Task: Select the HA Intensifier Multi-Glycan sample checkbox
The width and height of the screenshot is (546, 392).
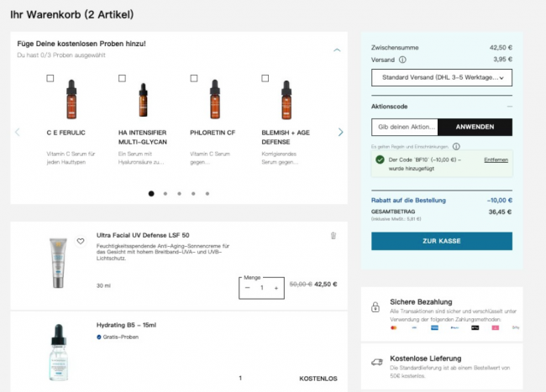Action: pyautogui.click(x=122, y=78)
